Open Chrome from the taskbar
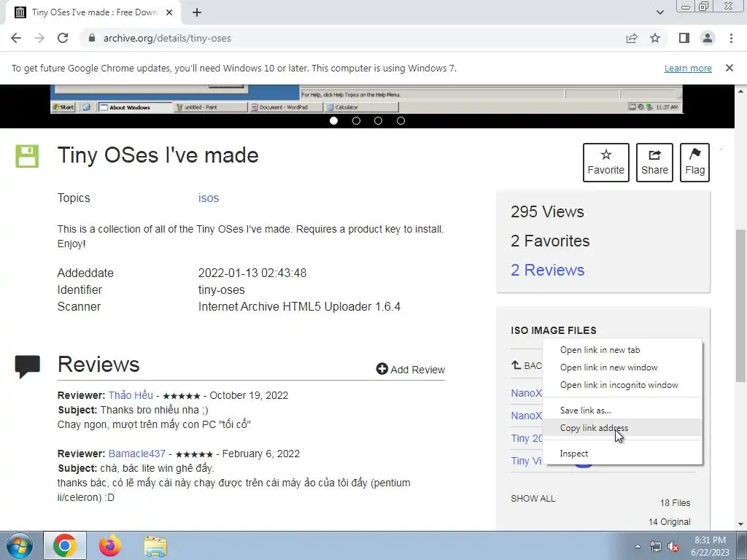 pyautogui.click(x=65, y=545)
